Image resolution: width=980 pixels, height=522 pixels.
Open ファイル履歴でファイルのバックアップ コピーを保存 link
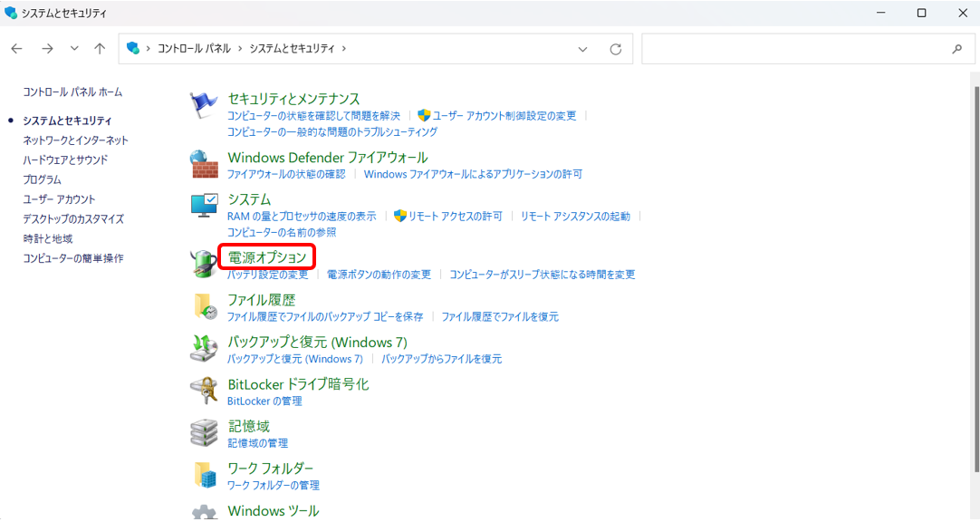[325, 317]
